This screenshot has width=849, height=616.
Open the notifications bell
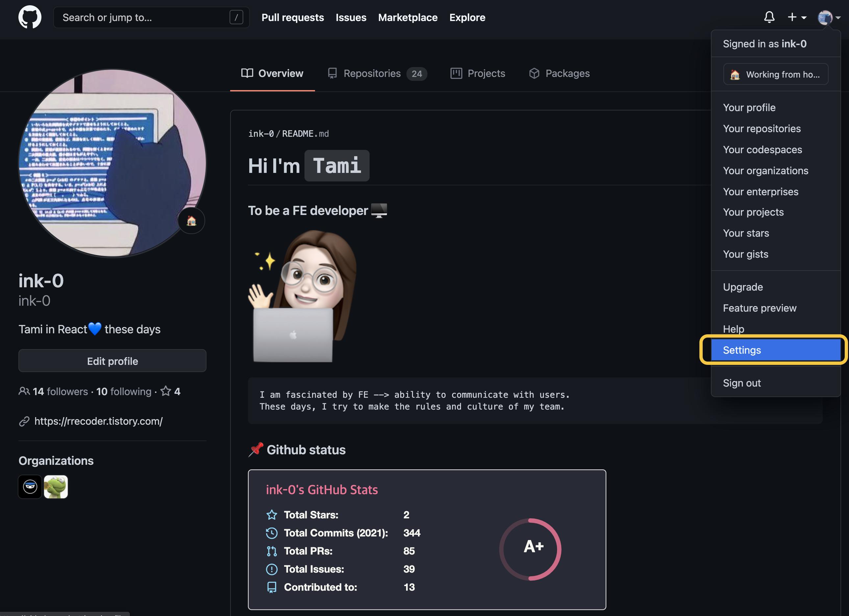click(769, 17)
